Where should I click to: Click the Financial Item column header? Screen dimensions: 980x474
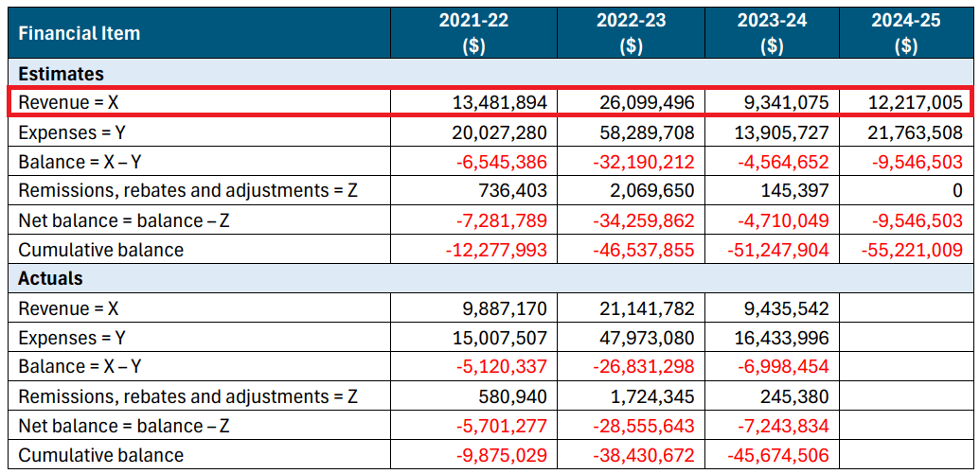click(x=80, y=33)
